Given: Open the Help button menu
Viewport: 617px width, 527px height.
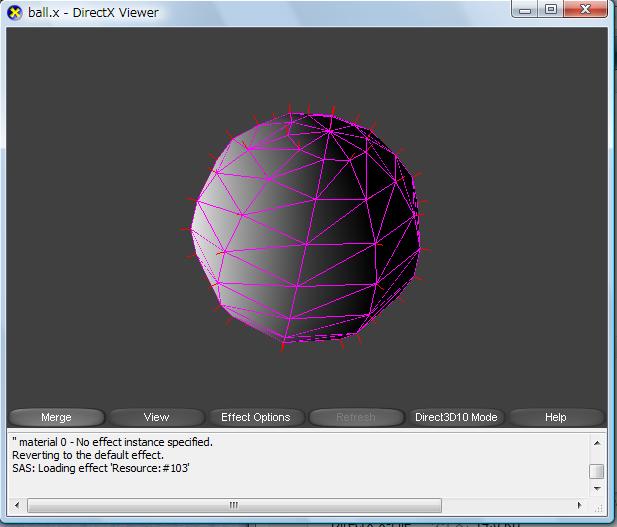Looking at the screenshot, I should [556, 417].
